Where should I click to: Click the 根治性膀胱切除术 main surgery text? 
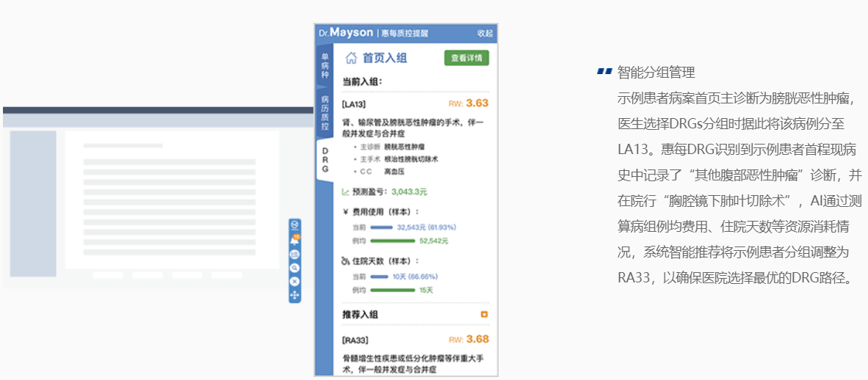click(411, 158)
